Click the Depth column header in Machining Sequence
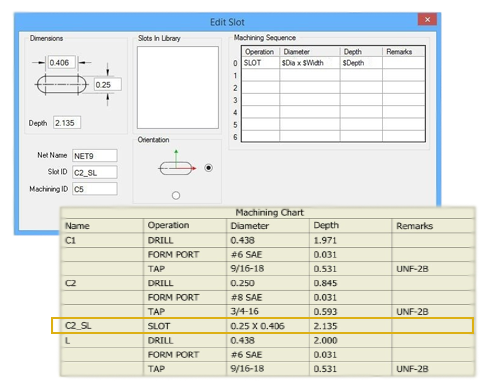Image resolution: width=490 pixels, height=392 pixels. coord(361,52)
